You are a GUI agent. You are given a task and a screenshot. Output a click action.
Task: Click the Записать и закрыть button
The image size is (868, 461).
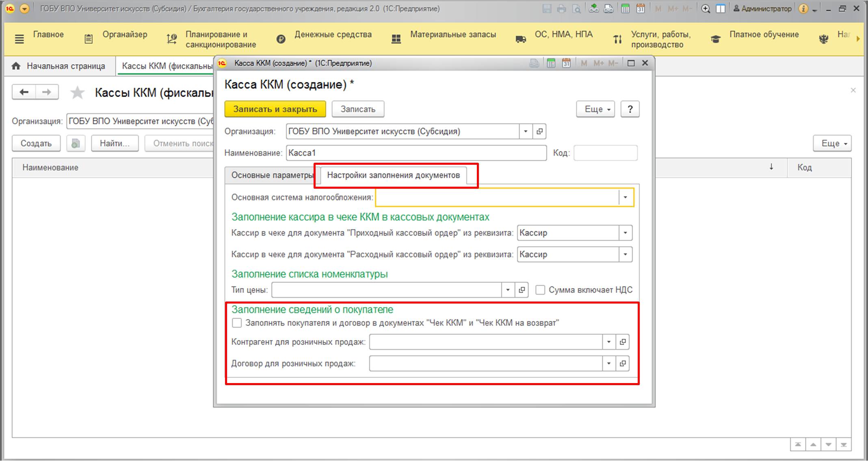click(x=275, y=109)
